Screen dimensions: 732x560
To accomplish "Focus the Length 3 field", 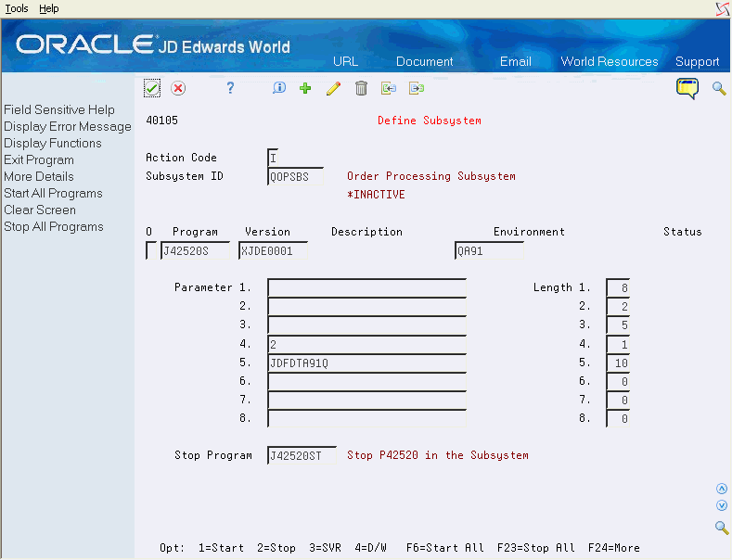I will click(618, 325).
